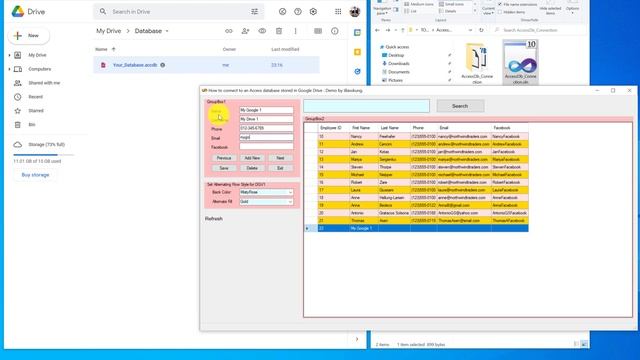Select the AccessDb_Connection.sln file in Explorer
Image resolution: width=640 pixels, height=360 pixels.
click(520, 62)
